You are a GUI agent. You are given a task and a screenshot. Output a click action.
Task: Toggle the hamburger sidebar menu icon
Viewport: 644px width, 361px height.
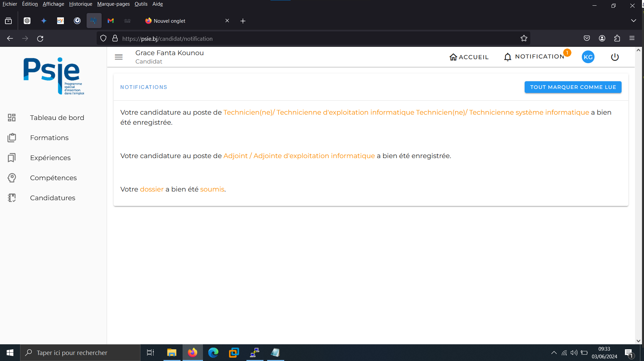tap(119, 57)
